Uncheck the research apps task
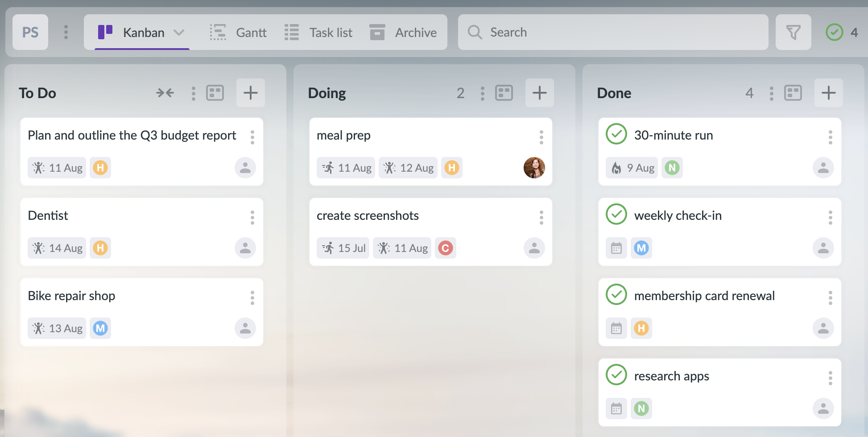Screen dimensions: 868x437 click(616, 375)
